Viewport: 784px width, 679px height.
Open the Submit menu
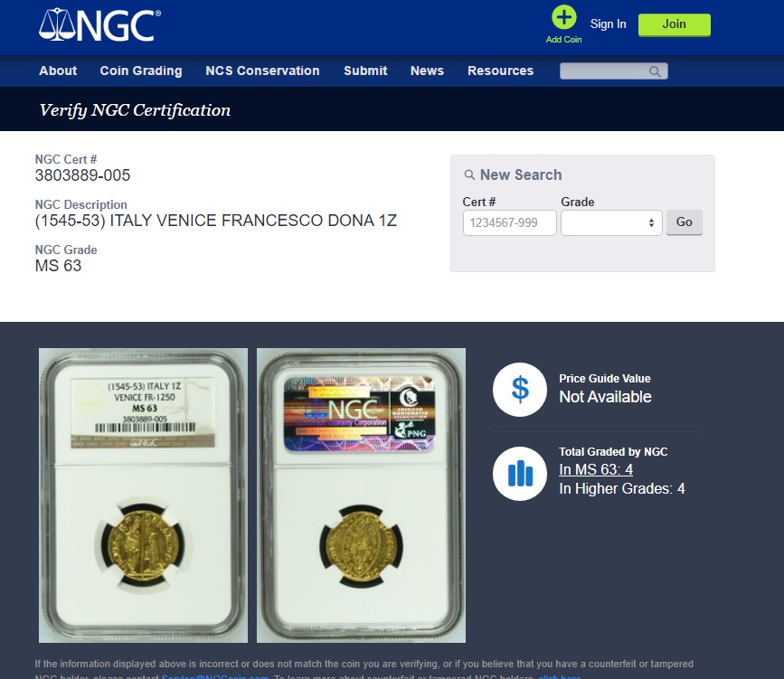point(365,71)
